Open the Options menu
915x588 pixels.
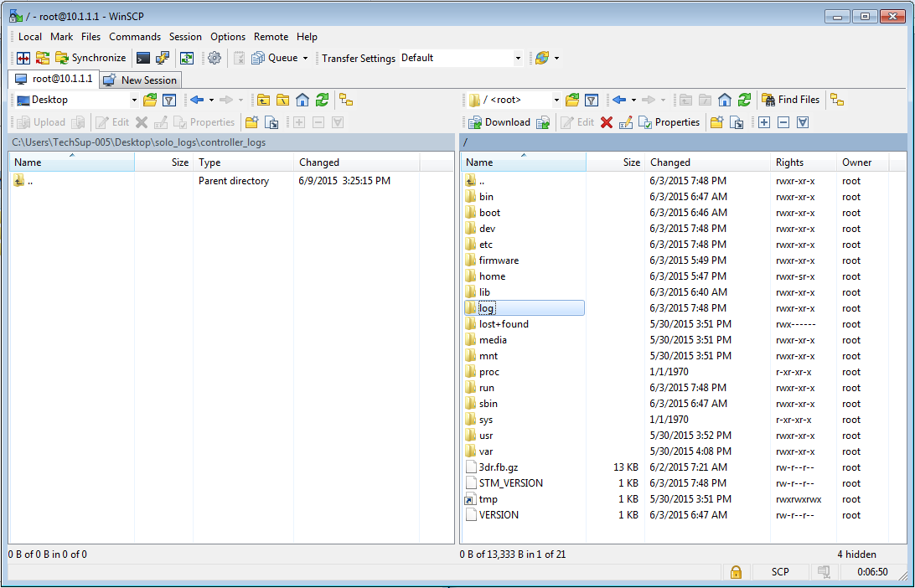point(228,37)
